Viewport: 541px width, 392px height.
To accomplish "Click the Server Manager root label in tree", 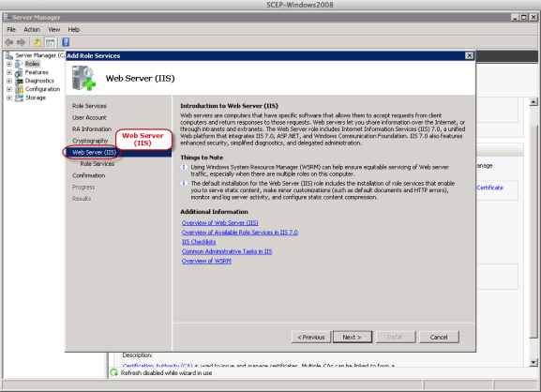I will pyautogui.click(x=39, y=55).
